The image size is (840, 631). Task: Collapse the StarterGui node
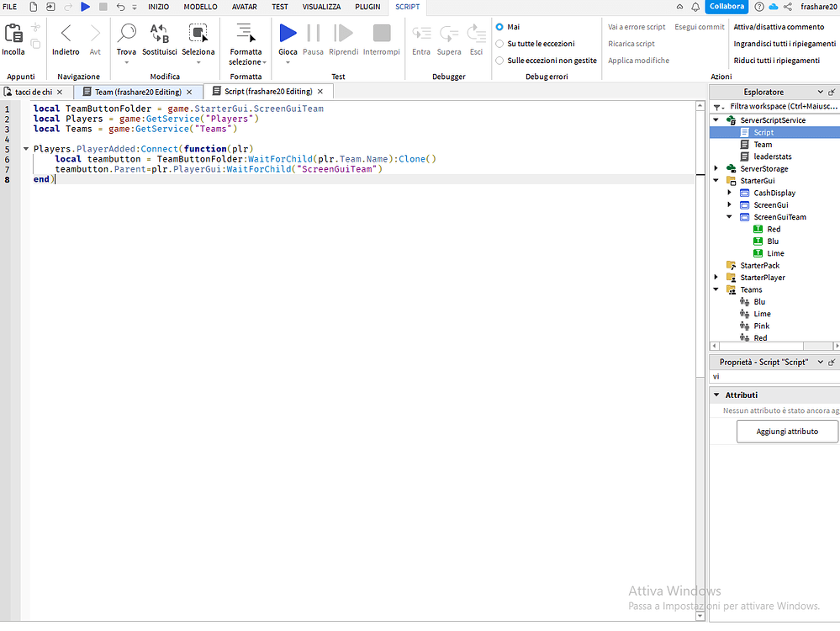click(x=716, y=181)
